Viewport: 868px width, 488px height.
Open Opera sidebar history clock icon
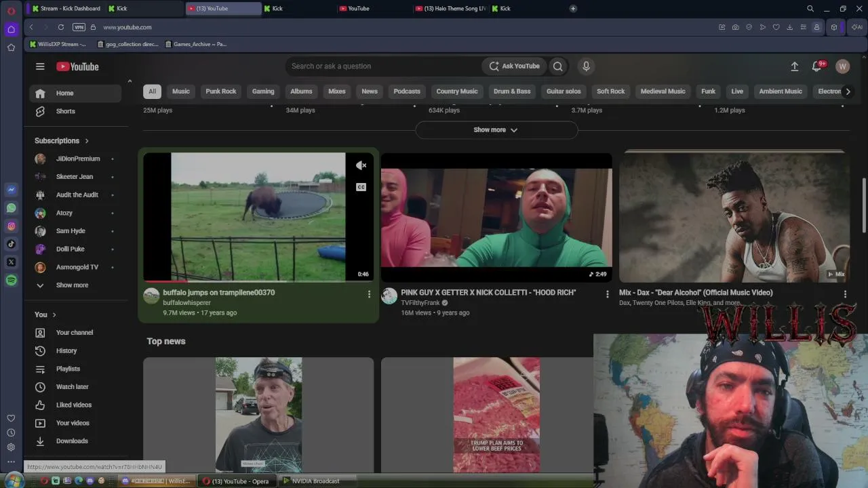[11, 432]
